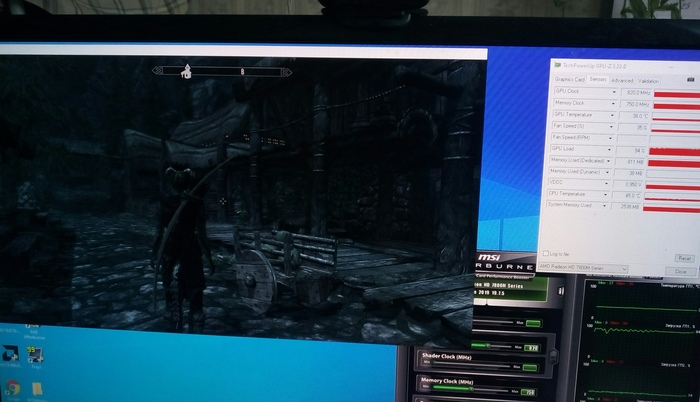Switch to the Graphics Card tab
Screen dimensions: 700x402
(568, 79)
